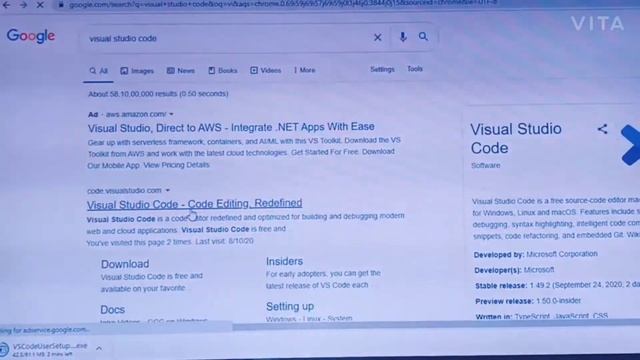Click the browser forward arrow
The image size is (640, 360).
[x=23, y=5]
